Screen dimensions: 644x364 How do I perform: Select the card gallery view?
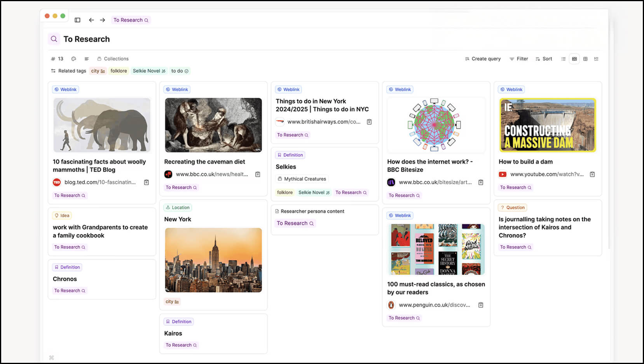tap(574, 59)
